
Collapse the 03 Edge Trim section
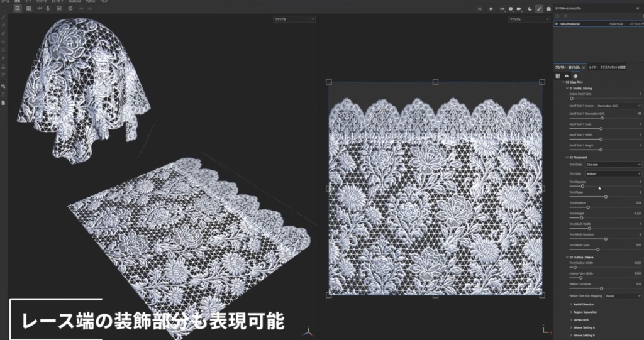coord(563,82)
